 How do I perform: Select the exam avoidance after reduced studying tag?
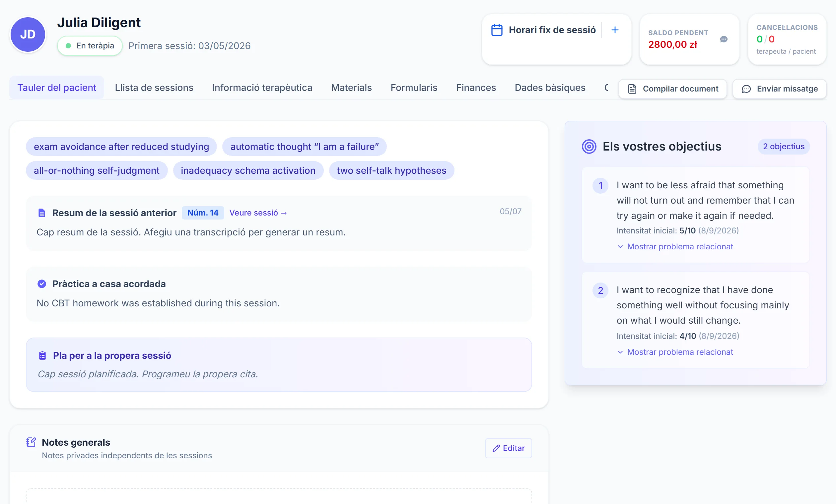(x=121, y=147)
